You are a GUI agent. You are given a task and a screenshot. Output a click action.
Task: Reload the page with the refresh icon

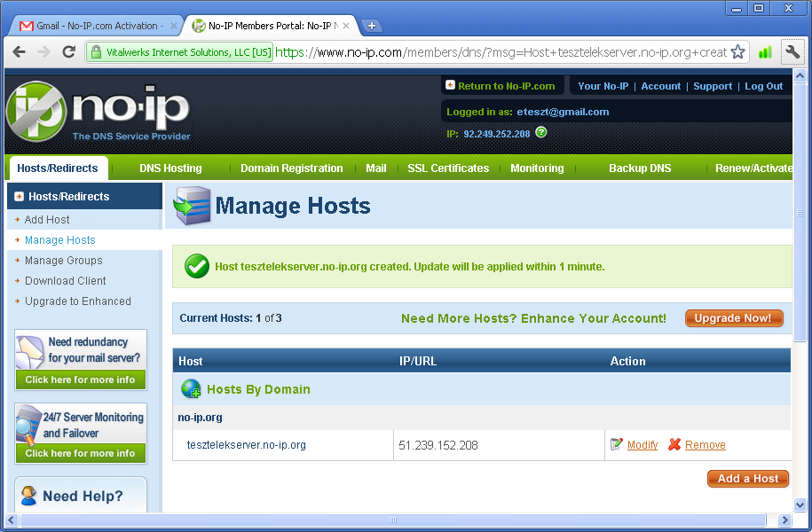coord(68,52)
